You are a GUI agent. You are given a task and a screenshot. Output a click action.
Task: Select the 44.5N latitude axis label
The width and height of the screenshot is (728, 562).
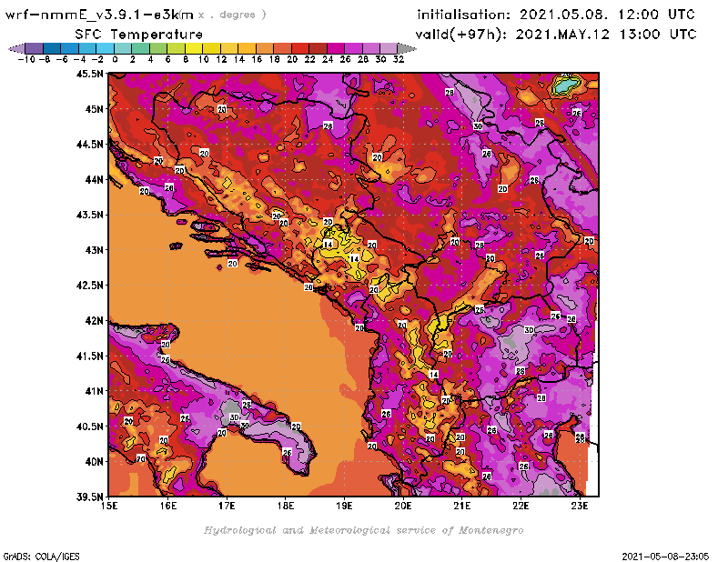click(89, 145)
